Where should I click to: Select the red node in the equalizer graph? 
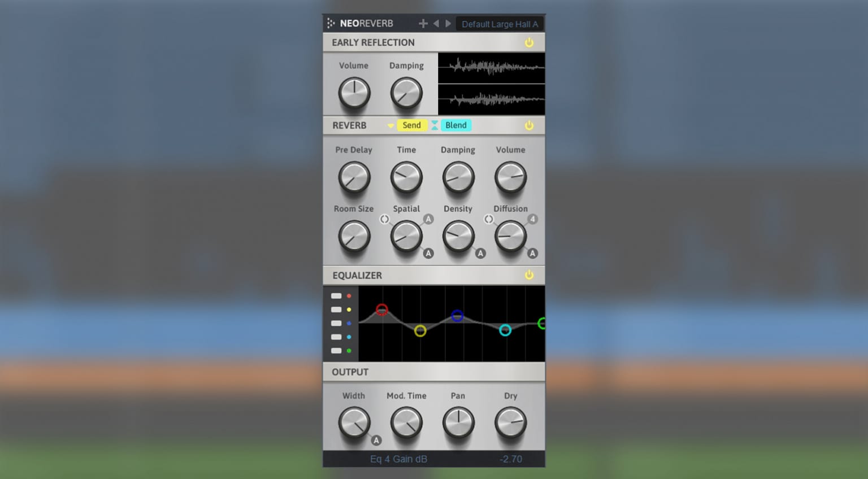(x=382, y=310)
